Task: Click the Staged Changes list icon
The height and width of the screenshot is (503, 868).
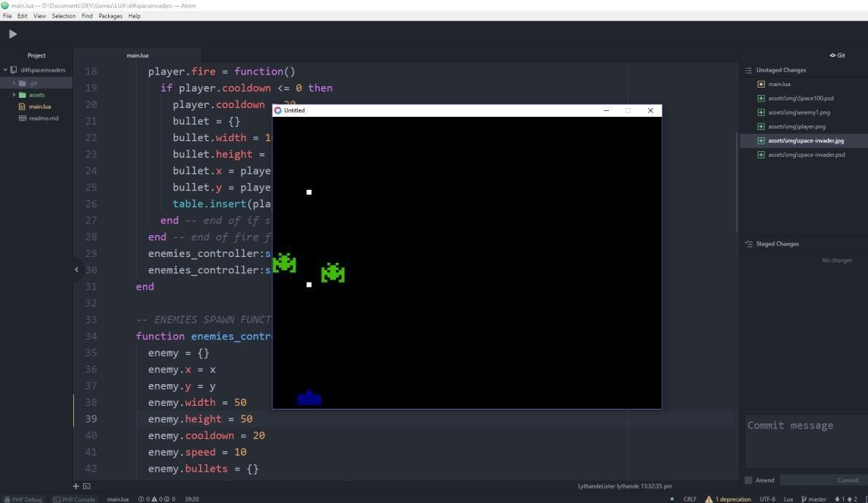Action: pyautogui.click(x=748, y=244)
